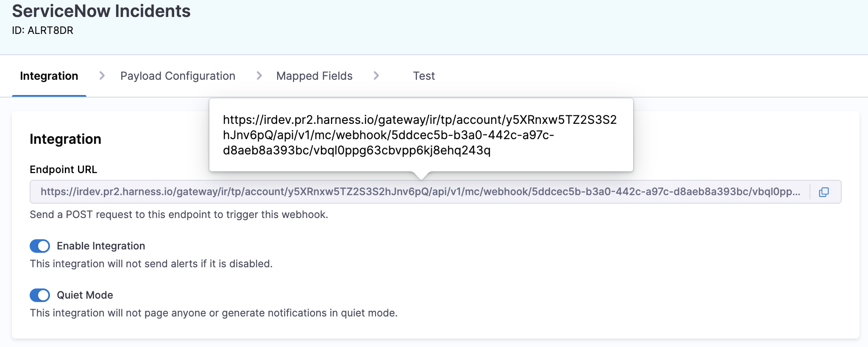
Task: Click the chevron arrow after Integration tab
Action: pyautogui.click(x=102, y=76)
